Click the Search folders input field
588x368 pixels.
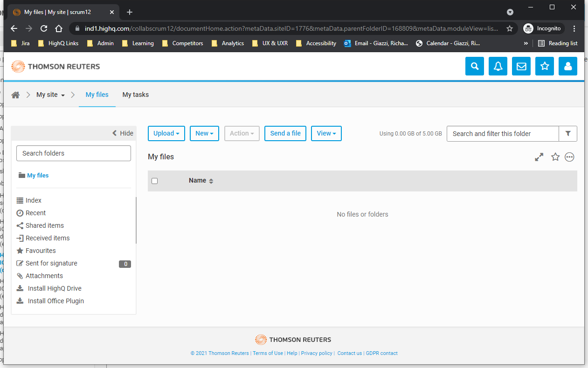click(74, 153)
